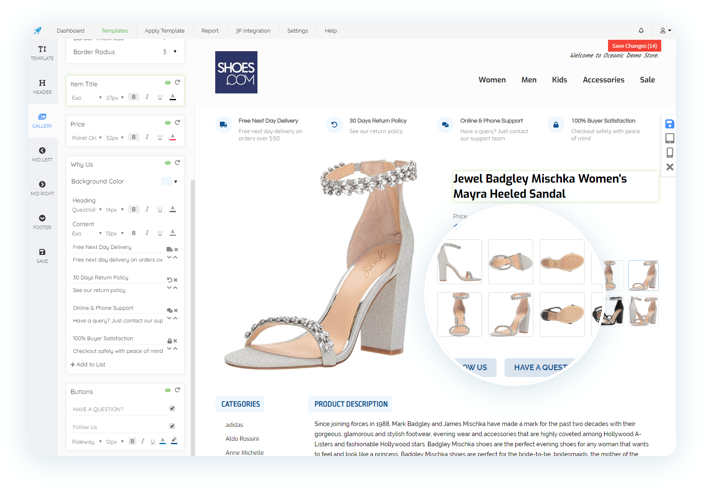Open the Header section in sidebar
704x488 pixels.
[x=42, y=86]
